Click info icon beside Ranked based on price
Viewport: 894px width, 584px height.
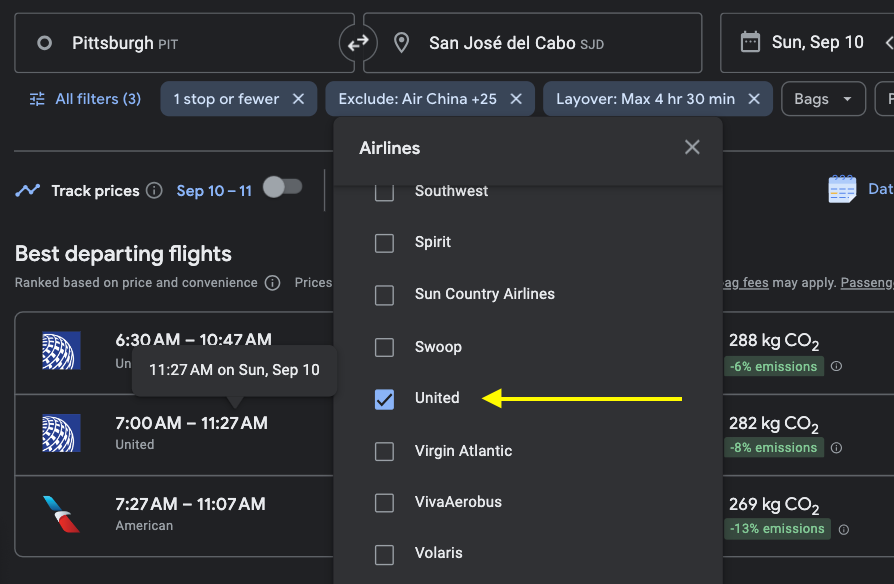273,283
